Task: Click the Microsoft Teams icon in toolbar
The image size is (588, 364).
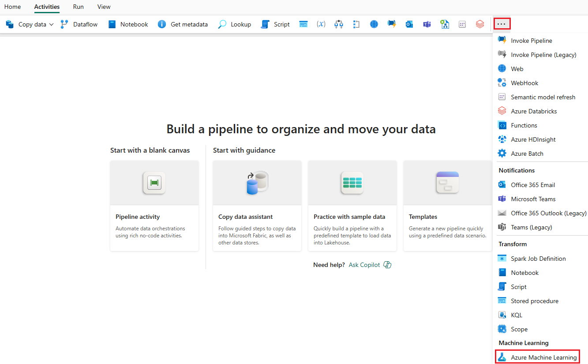Action: (427, 24)
